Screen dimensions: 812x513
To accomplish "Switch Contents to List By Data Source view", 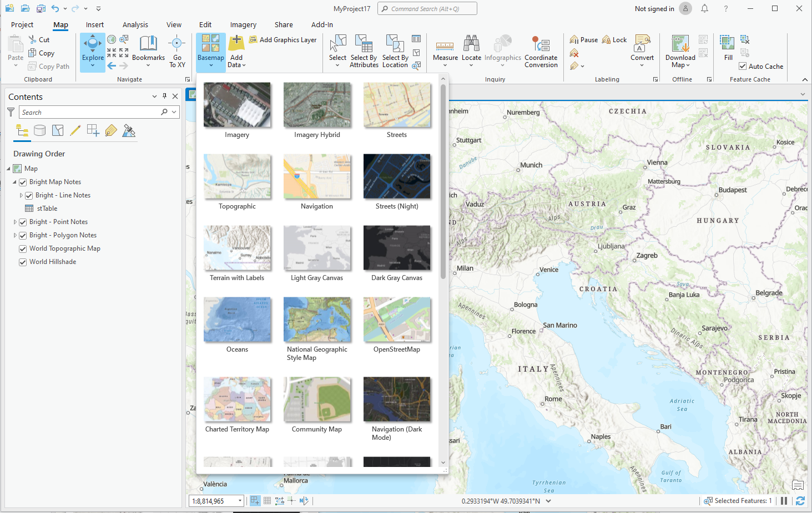I will (39, 131).
